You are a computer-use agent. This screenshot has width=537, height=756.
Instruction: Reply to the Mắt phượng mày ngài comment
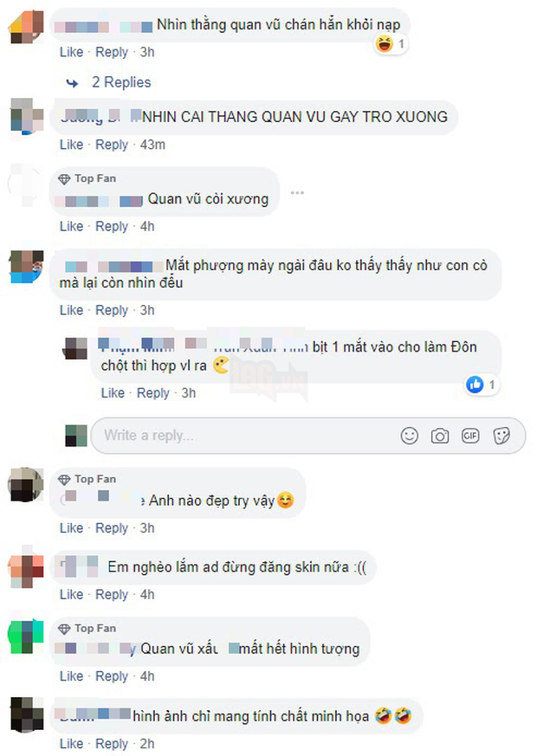[x=112, y=311]
